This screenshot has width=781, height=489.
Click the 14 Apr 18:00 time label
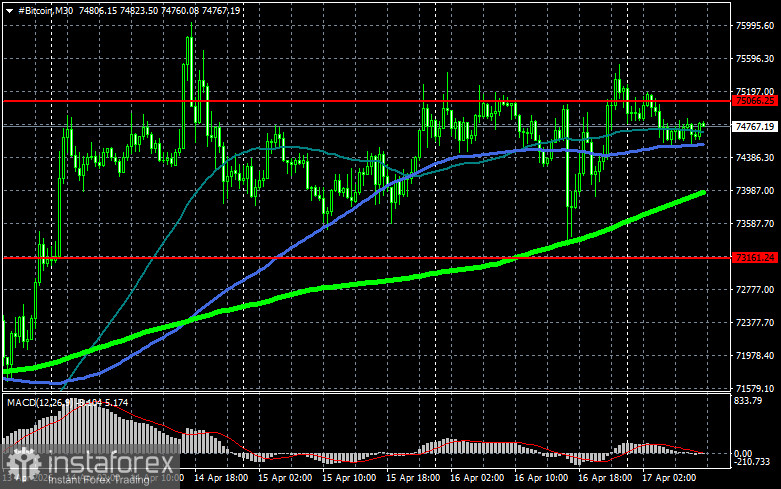[x=221, y=478]
